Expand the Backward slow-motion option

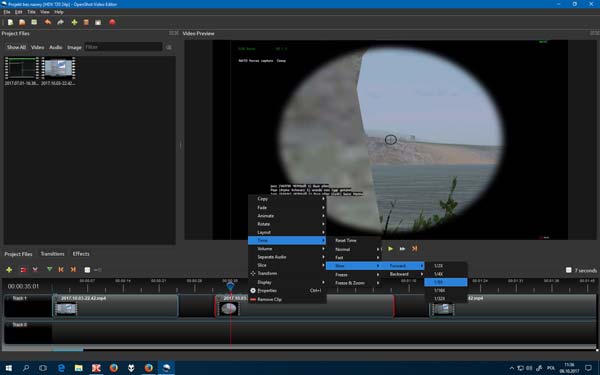403,274
